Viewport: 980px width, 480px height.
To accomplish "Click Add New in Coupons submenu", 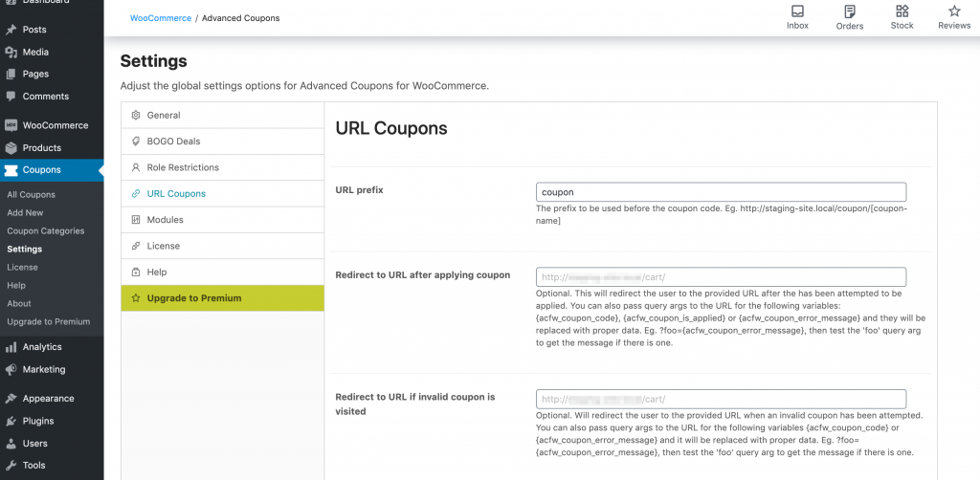I will pyautogui.click(x=25, y=213).
